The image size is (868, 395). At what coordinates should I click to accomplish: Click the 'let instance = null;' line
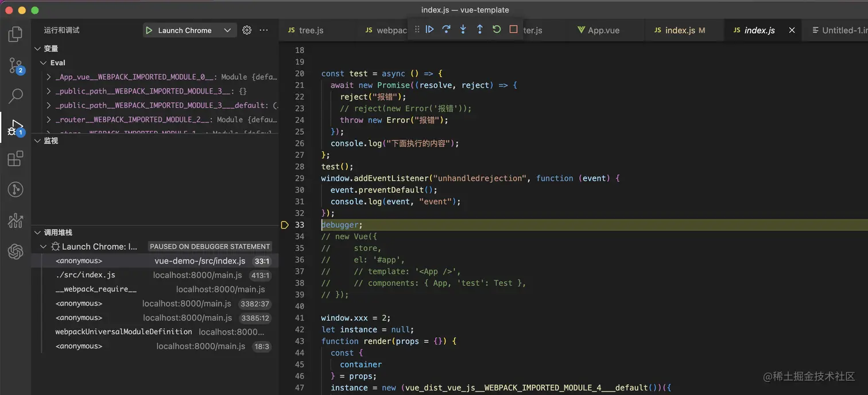click(x=367, y=330)
